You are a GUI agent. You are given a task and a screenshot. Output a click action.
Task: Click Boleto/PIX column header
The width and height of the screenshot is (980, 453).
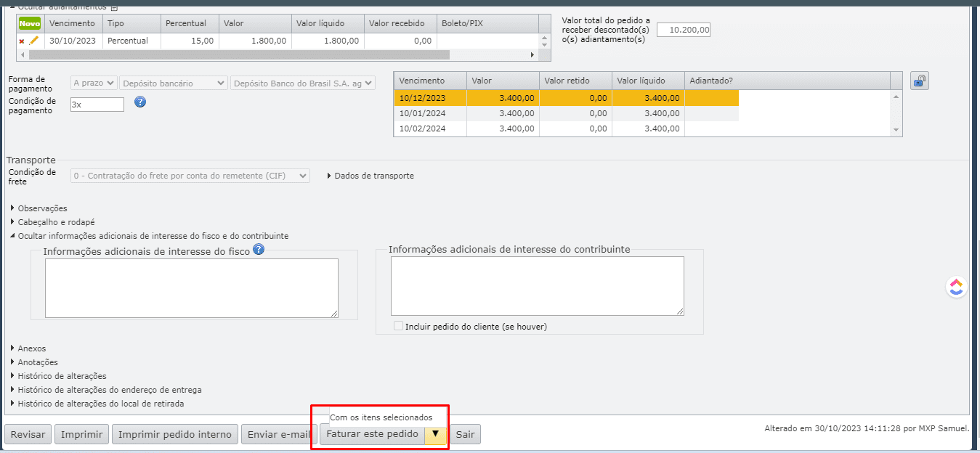point(487,24)
